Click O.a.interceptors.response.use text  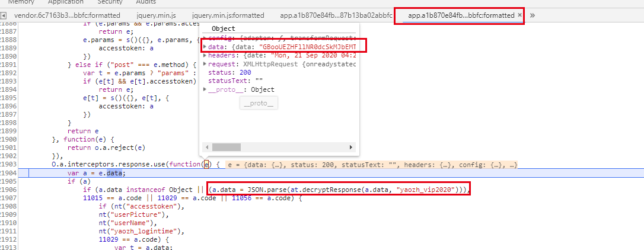tap(109, 165)
